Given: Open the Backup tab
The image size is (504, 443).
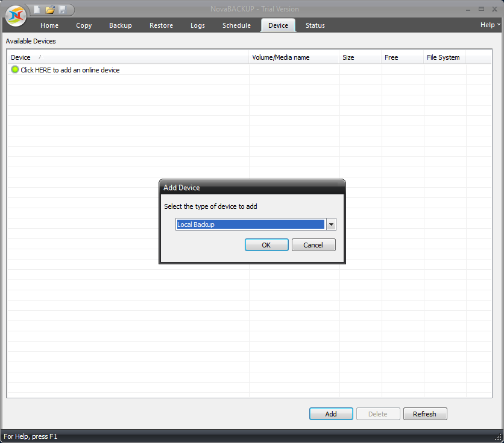Looking at the screenshot, I should coord(120,25).
